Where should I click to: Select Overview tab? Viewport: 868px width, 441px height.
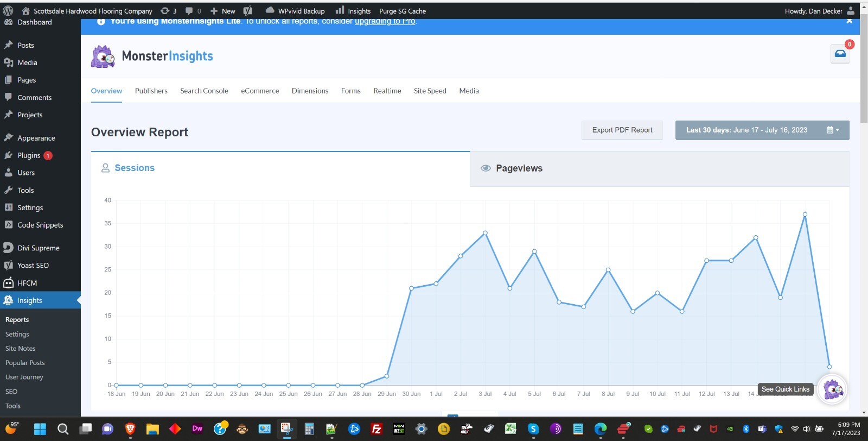tap(106, 91)
